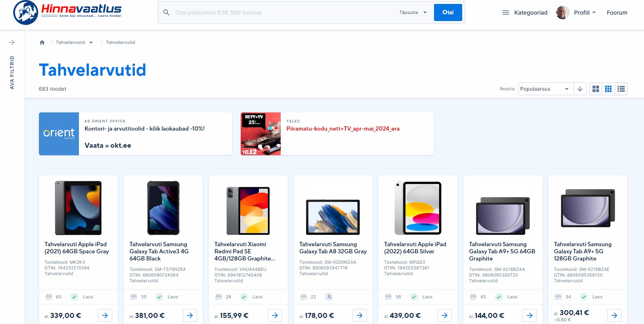Open Samsung Galaxy Tab Active3 4G title

click(159, 252)
